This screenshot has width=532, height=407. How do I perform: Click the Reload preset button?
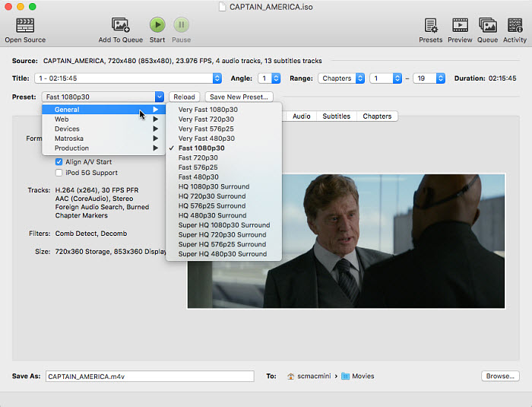pyautogui.click(x=184, y=97)
